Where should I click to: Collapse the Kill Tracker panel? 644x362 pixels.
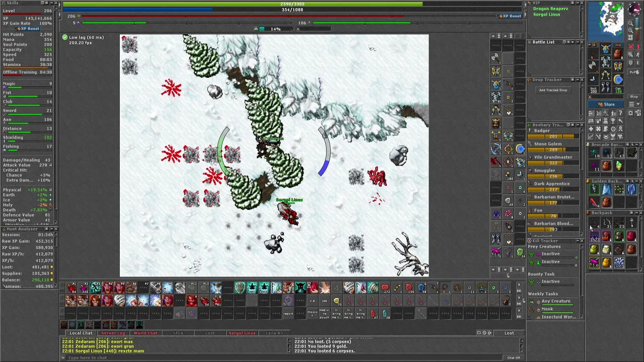click(x=578, y=241)
